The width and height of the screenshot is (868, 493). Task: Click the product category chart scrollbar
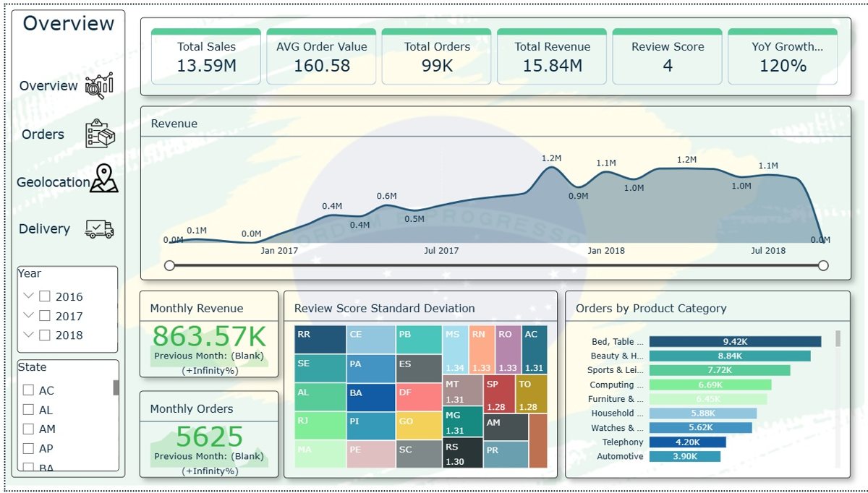pyautogui.click(x=838, y=338)
